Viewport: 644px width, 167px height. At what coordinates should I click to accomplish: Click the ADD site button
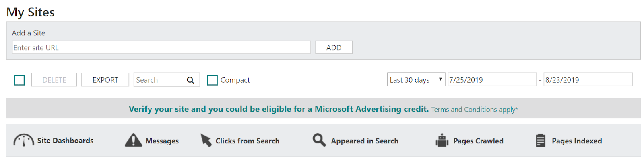tap(334, 47)
